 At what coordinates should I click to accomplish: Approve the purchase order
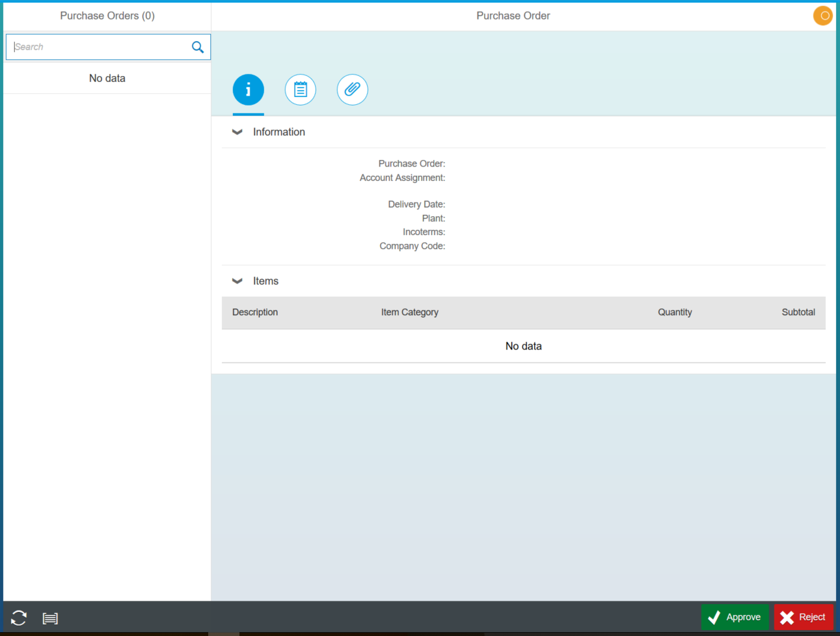click(735, 616)
